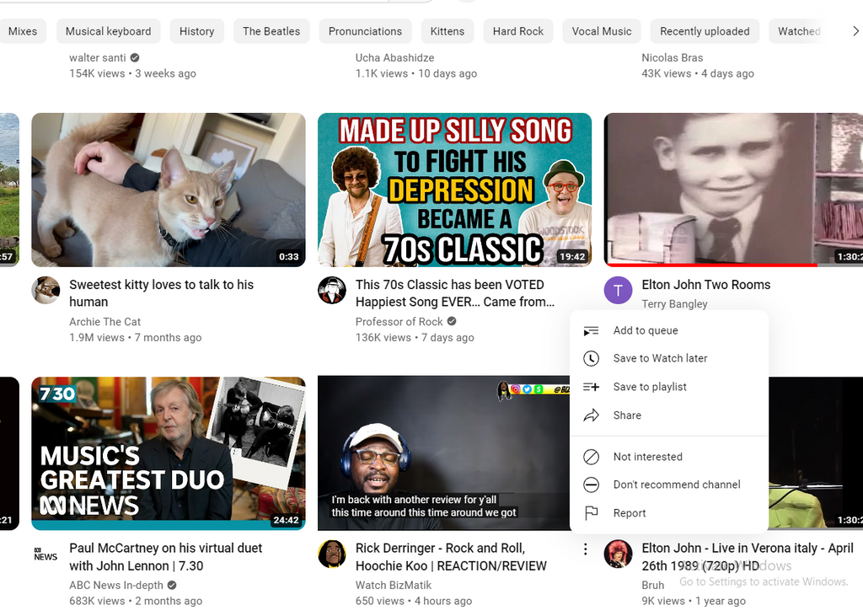Select Don't recommend channel option
Screen dimensions: 863x616
click(x=668, y=485)
